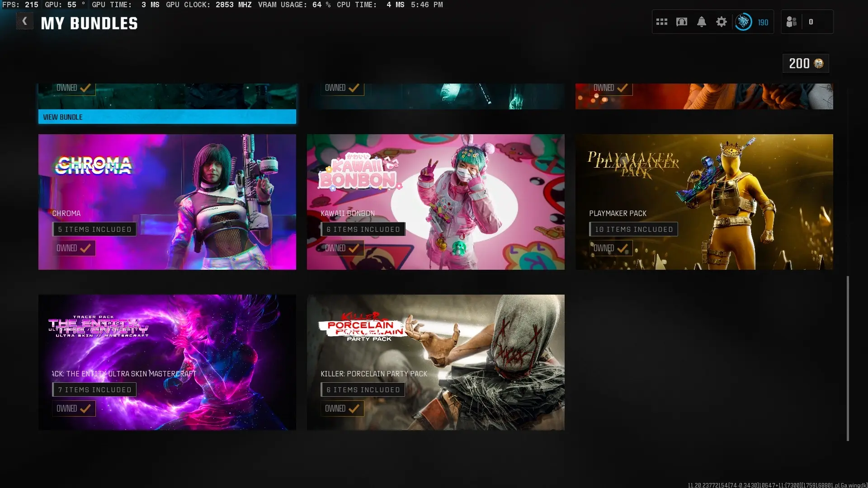Click the 200 COD Points balance
The width and height of the screenshot is (868, 488).
click(x=799, y=64)
